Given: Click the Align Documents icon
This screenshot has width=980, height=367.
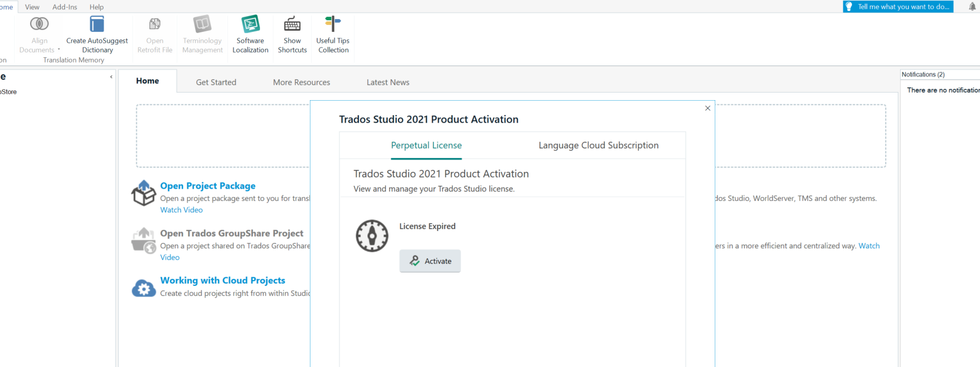Looking at the screenshot, I should [x=39, y=24].
